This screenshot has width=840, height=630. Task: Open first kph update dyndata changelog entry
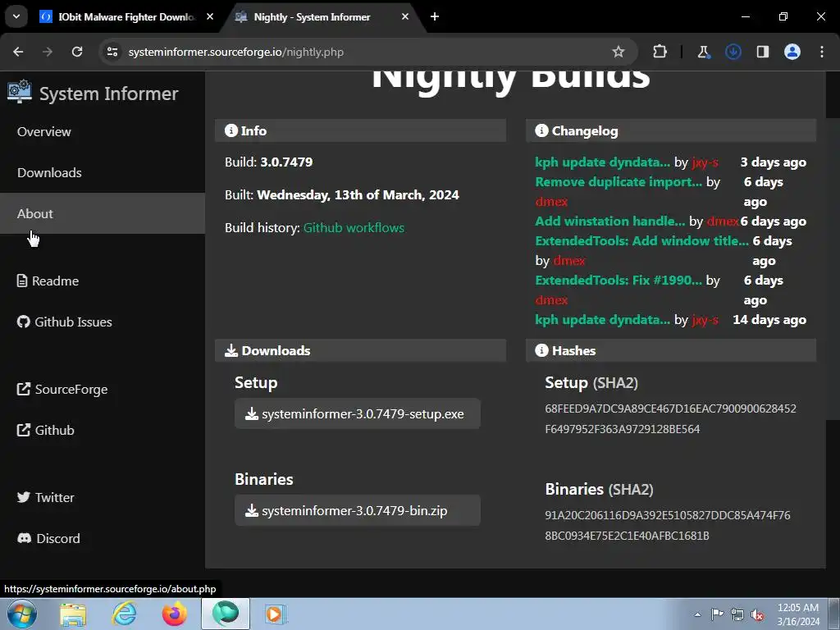602,162
